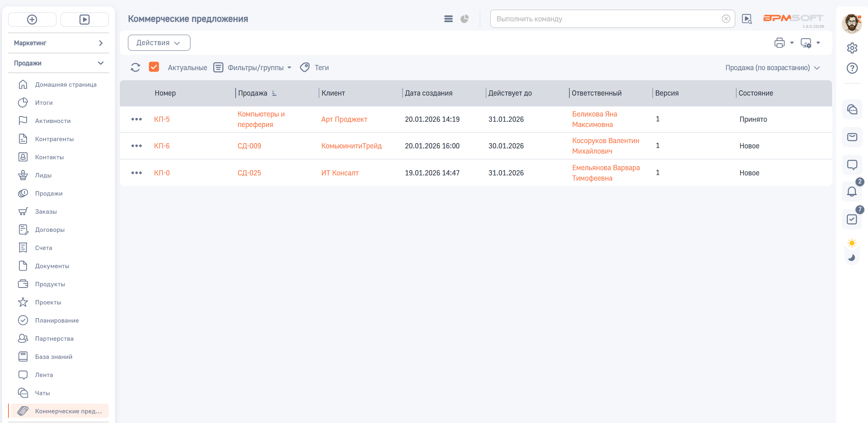This screenshot has height=423, width=868.
Task: Open Контрагенты in the sidebar
Action: click(54, 139)
